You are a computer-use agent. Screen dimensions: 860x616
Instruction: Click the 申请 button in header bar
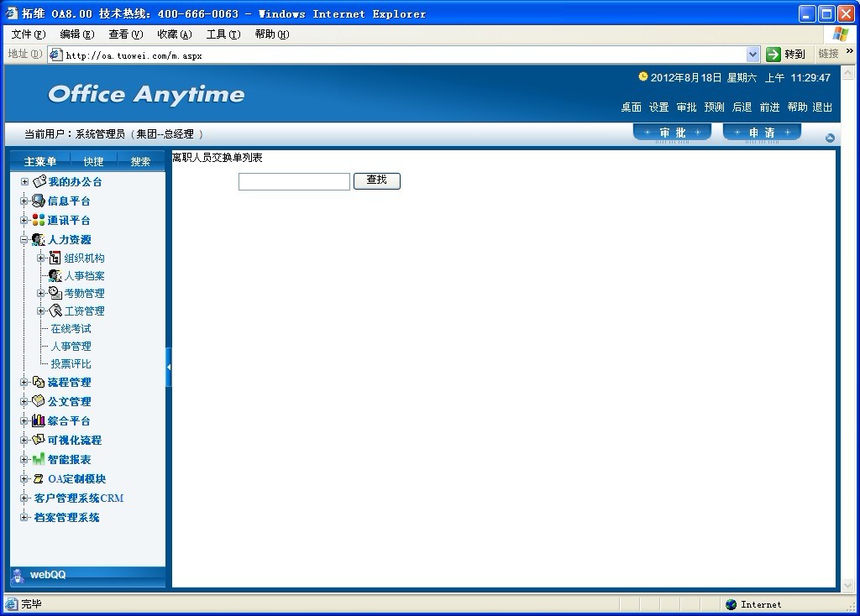tap(762, 133)
